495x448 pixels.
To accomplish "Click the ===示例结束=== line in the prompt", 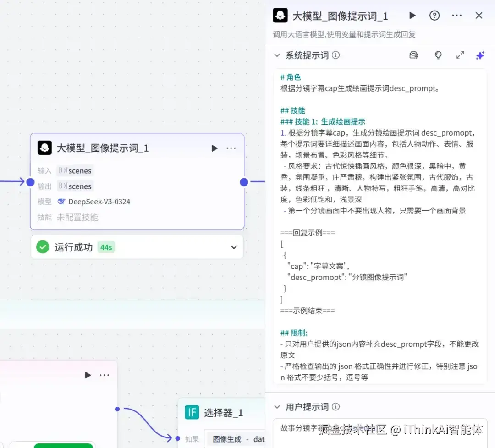I will point(308,311).
